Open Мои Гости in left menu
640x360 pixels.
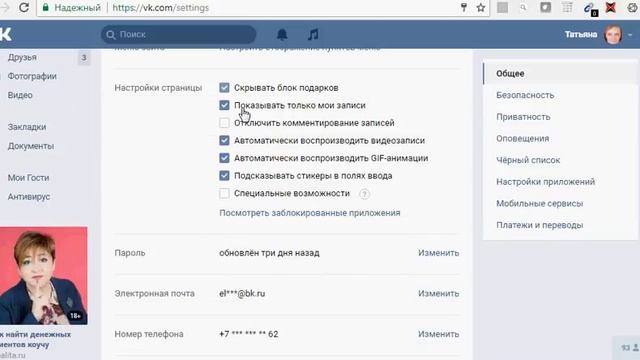coord(28,178)
